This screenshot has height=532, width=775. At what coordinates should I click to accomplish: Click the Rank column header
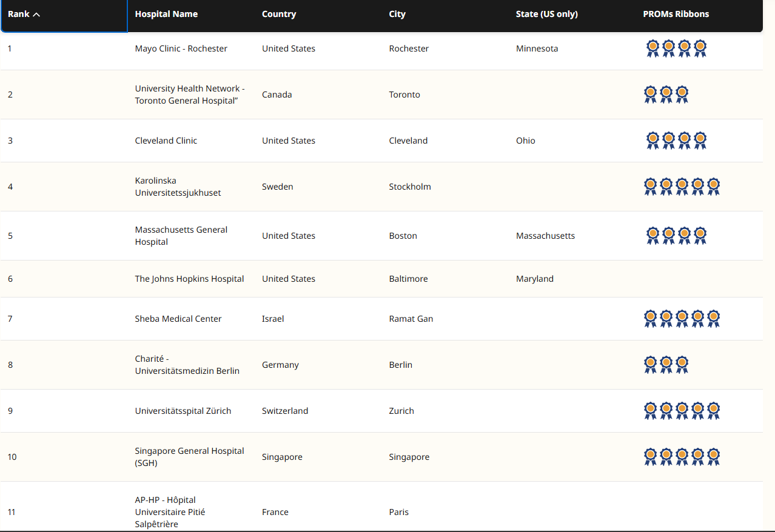click(18, 15)
